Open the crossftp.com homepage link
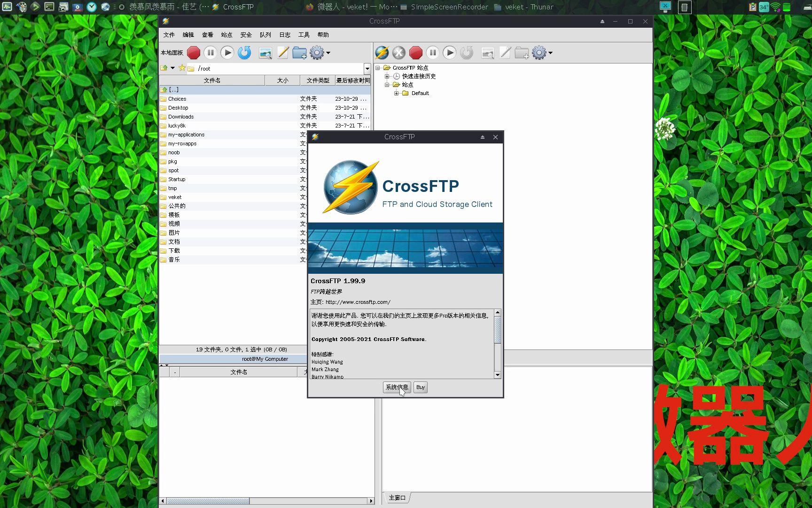Screen dimensions: 812x508 358,302
